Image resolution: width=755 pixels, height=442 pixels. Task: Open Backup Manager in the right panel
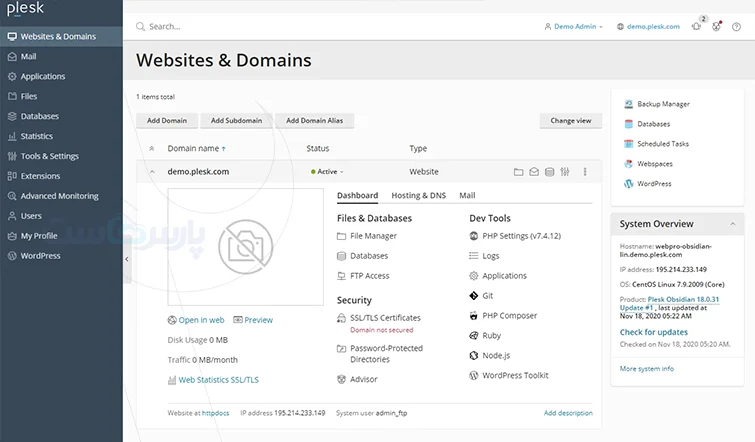point(657,104)
